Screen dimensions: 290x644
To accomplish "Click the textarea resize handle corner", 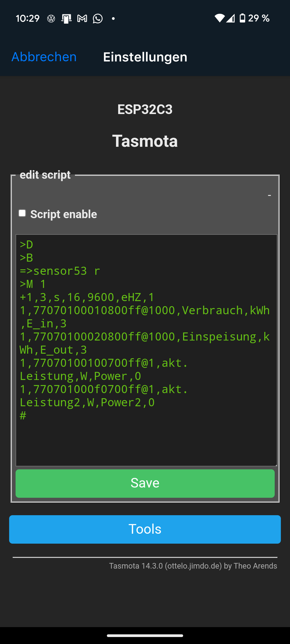I will coord(276,465).
